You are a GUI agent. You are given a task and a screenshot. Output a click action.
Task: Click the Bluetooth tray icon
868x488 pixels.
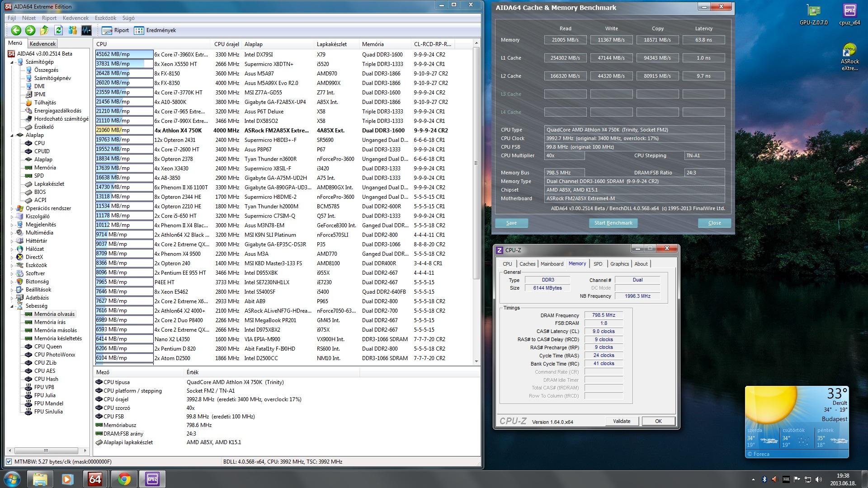pyautogui.click(x=764, y=479)
